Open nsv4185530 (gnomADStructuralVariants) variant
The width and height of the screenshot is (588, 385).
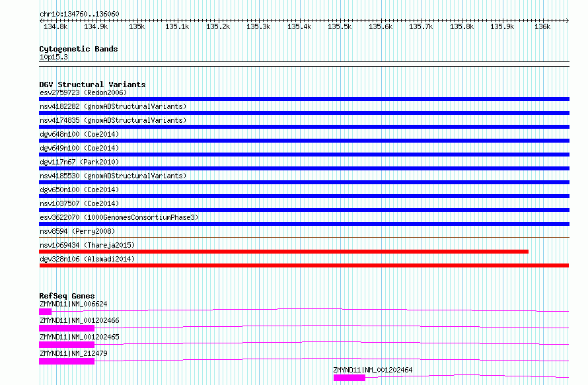click(x=113, y=176)
